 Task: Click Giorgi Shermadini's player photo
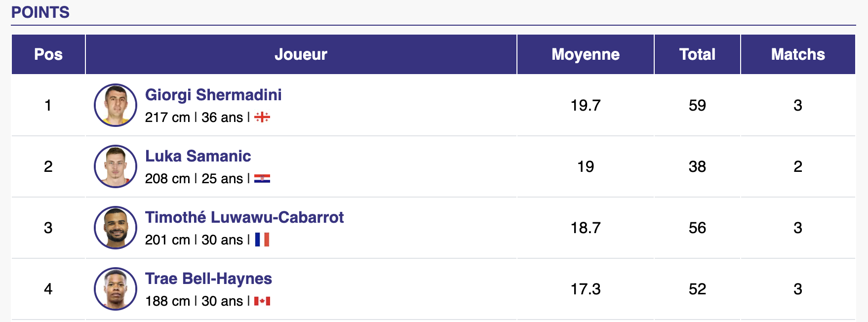[116, 105]
